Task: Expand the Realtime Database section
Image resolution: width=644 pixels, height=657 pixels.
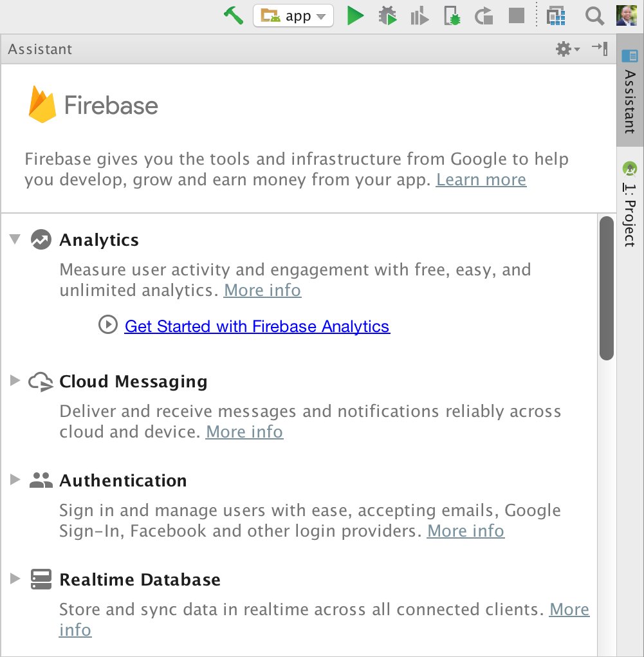Action: (14, 578)
